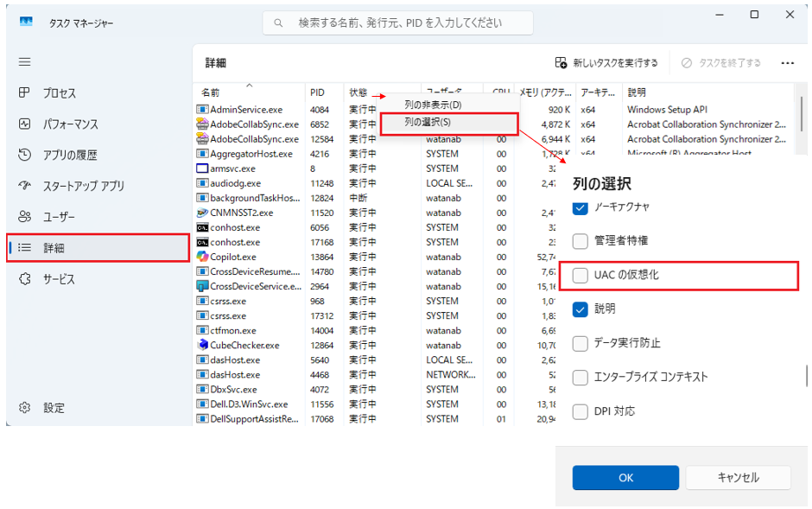Sort by the 説明 column header
This screenshot has height=509, width=812.
tap(707, 92)
